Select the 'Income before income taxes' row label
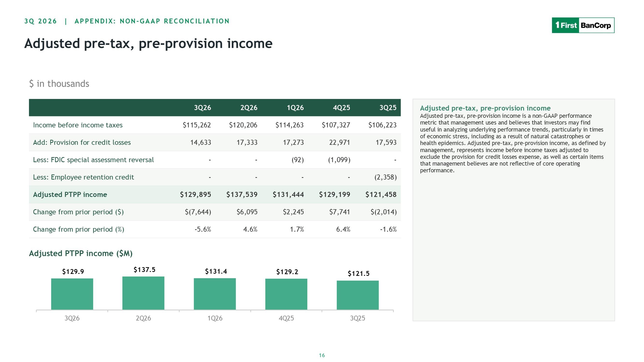The height and width of the screenshot is (362, 644). click(x=78, y=125)
